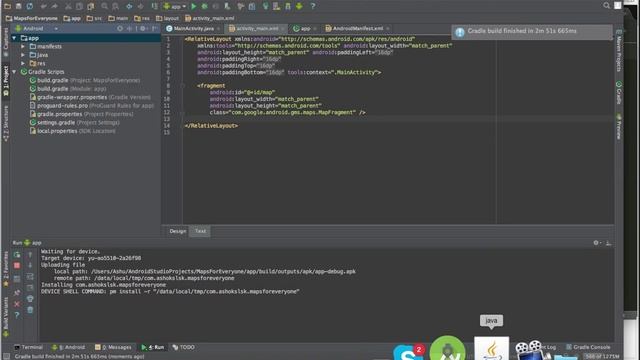Click the Skype icon in the dock
The image size is (640, 360).
(409, 353)
